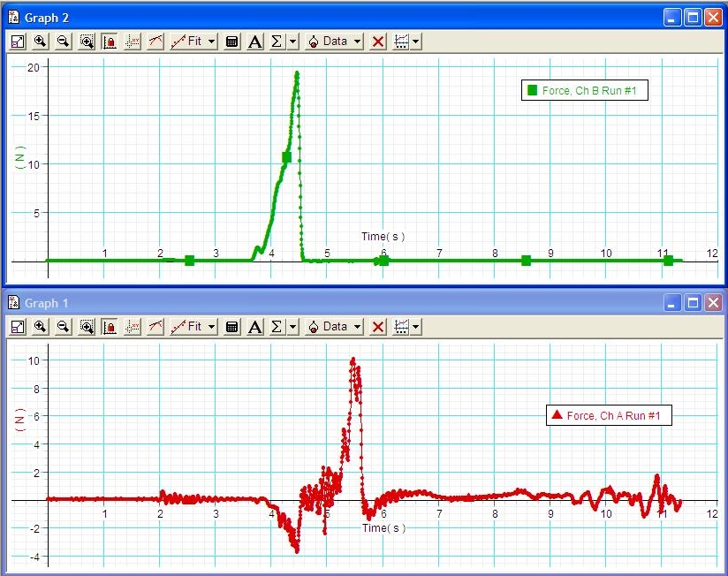The height and width of the screenshot is (576, 728).
Task: Open Calculator from Graph 1 toolbar
Action: [x=231, y=327]
